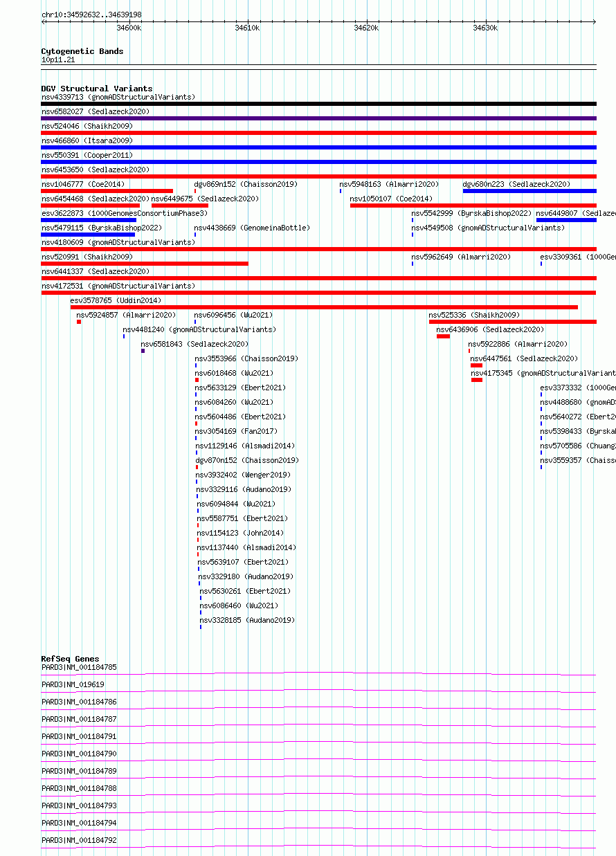Select nsv525336 (Shaikh2009) label

(x=474, y=315)
